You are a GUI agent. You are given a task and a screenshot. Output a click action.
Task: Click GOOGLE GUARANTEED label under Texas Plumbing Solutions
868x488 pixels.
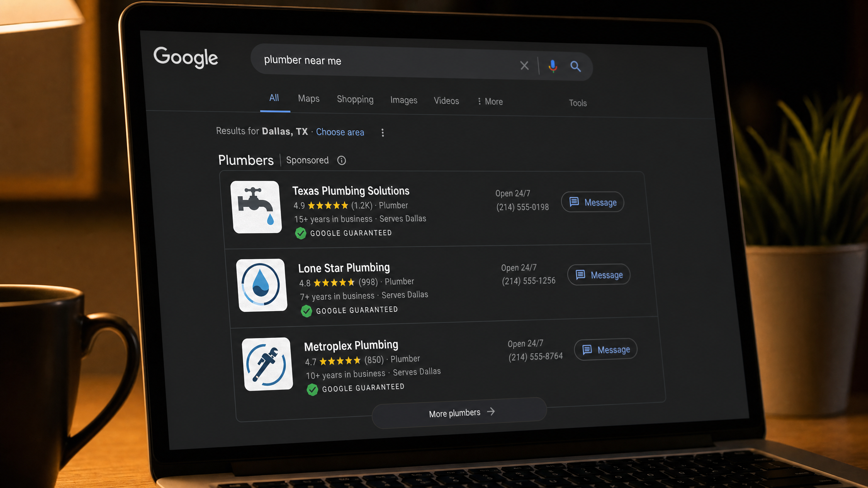[351, 233]
